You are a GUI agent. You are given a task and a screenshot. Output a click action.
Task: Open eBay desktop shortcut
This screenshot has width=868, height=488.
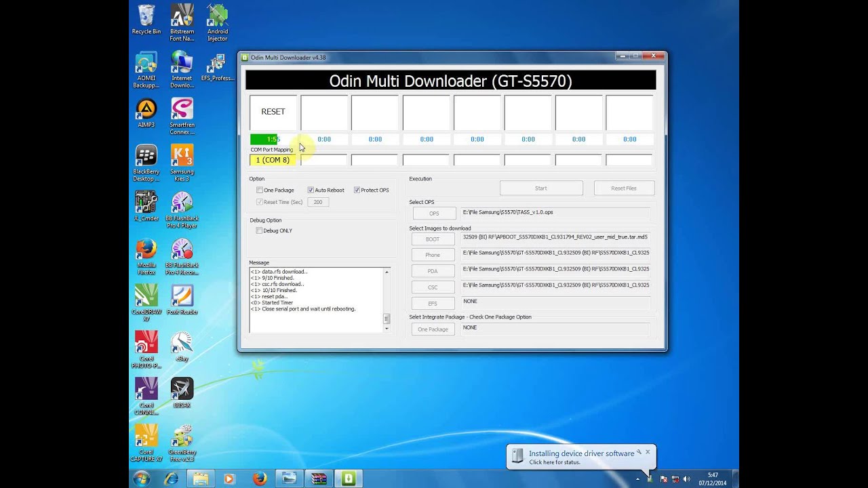click(x=182, y=346)
